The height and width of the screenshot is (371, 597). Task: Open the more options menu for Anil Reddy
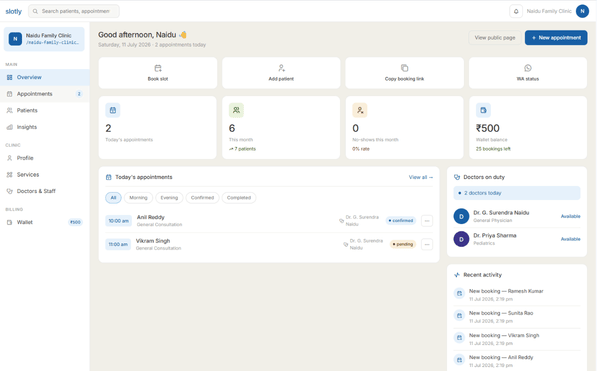(x=427, y=221)
